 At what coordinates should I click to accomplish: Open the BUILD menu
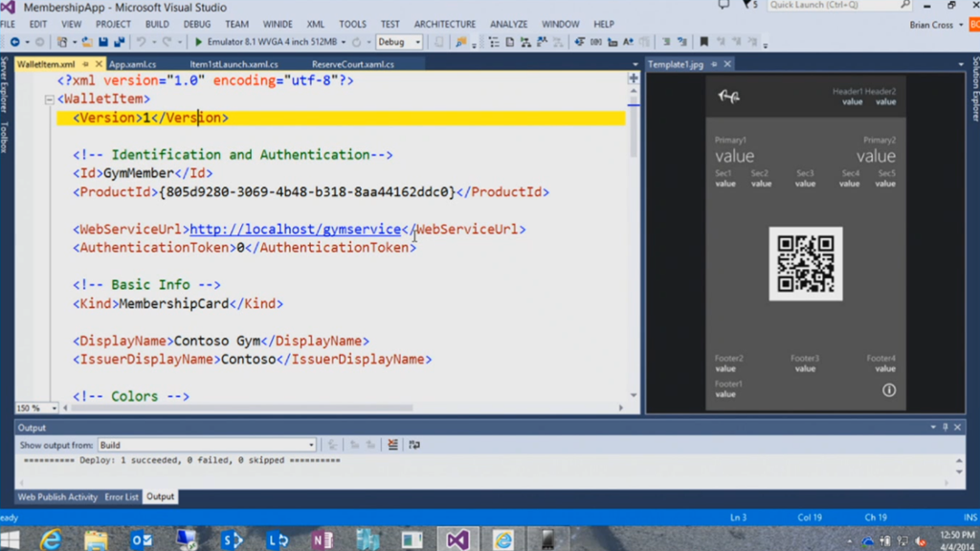(x=157, y=24)
